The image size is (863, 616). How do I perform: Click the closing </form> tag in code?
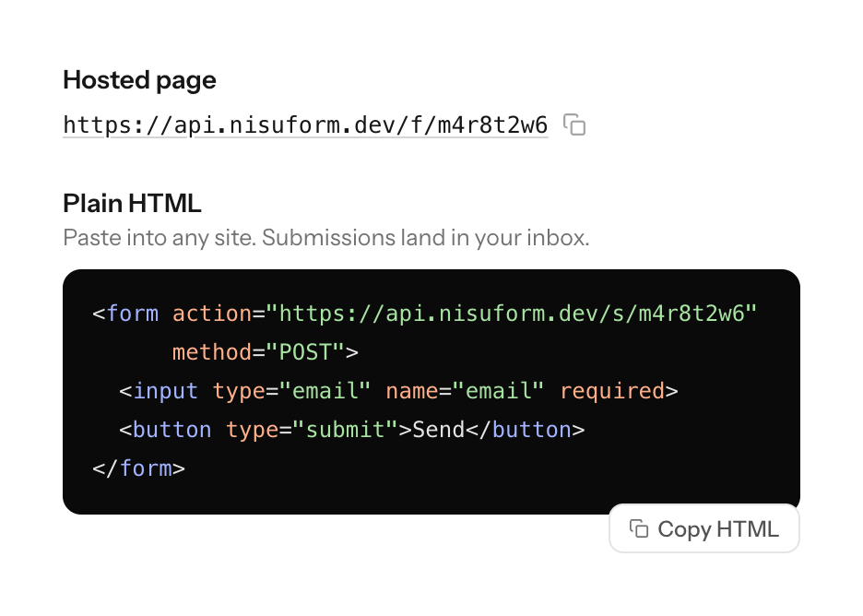pos(138,469)
